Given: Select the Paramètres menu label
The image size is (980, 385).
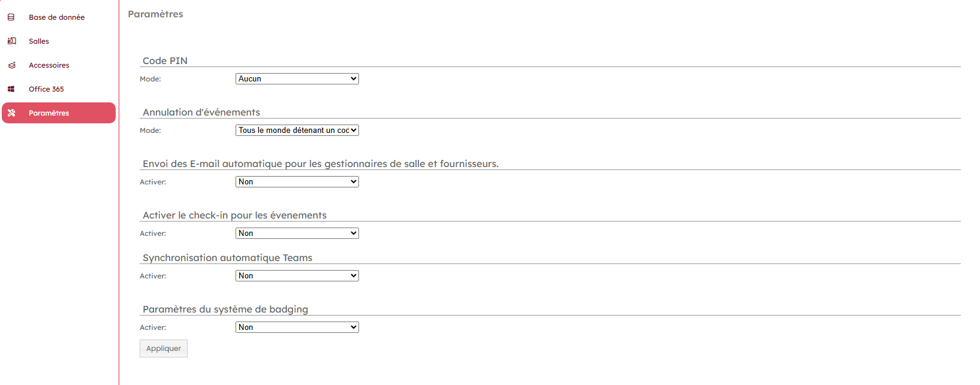Looking at the screenshot, I should click(x=49, y=113).
